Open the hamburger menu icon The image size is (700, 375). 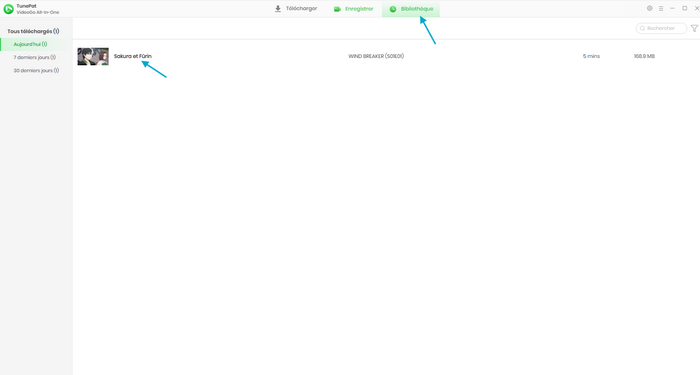click(x=661, y=8)
